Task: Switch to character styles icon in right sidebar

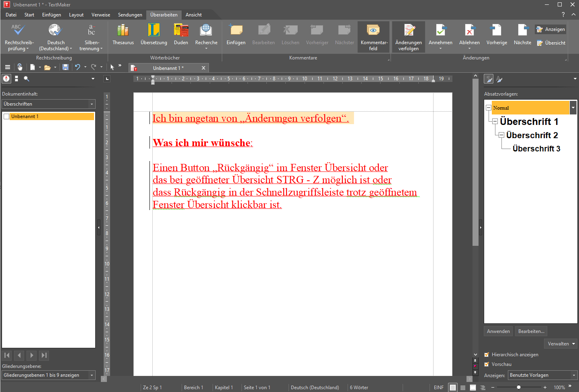Action: 499,79
